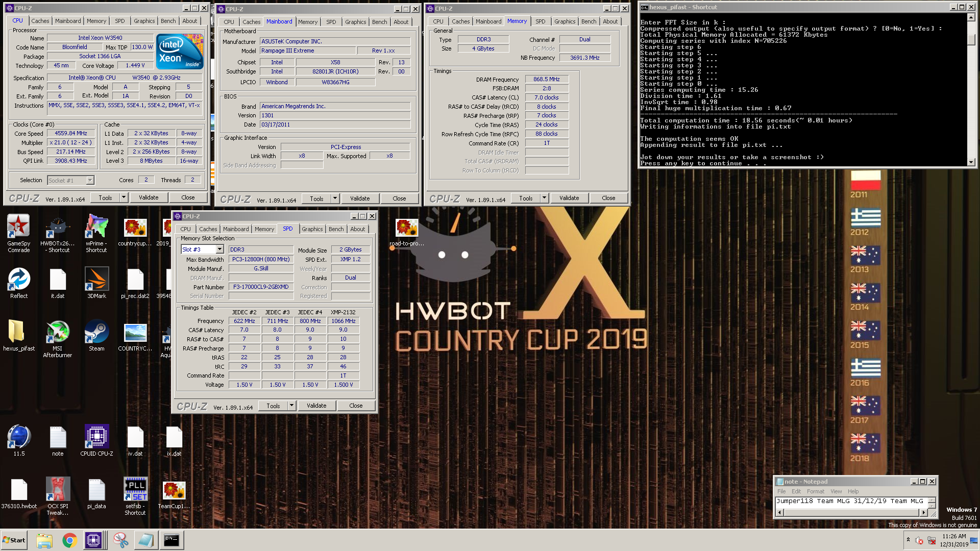Click the Notepad horizontal scrollbar
The image size is (980, 551).
[852, 512]
